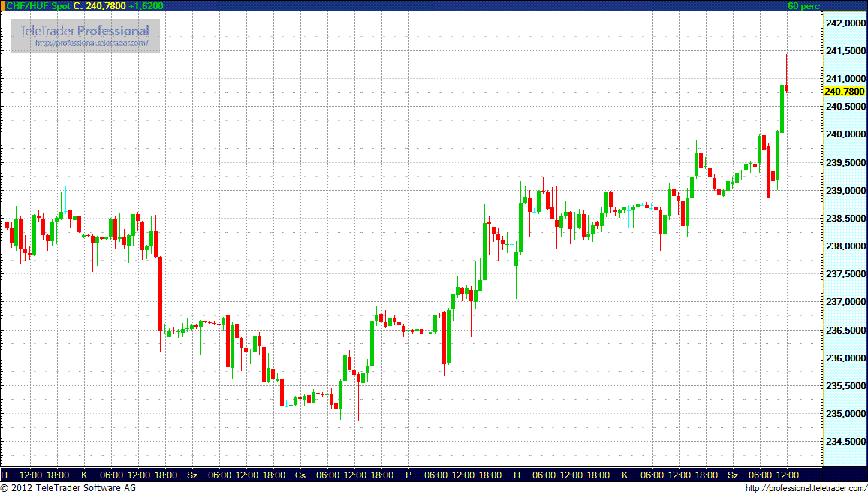Viewport: 868px width, 495px height.
Task: Click the 237,0000 price axis label
Action: point(845,302)
